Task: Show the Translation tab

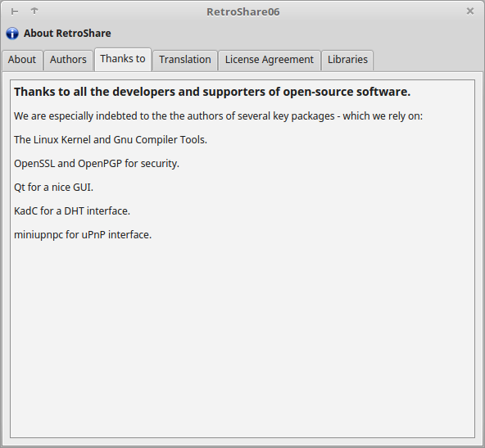Action: tap(185, 60)
